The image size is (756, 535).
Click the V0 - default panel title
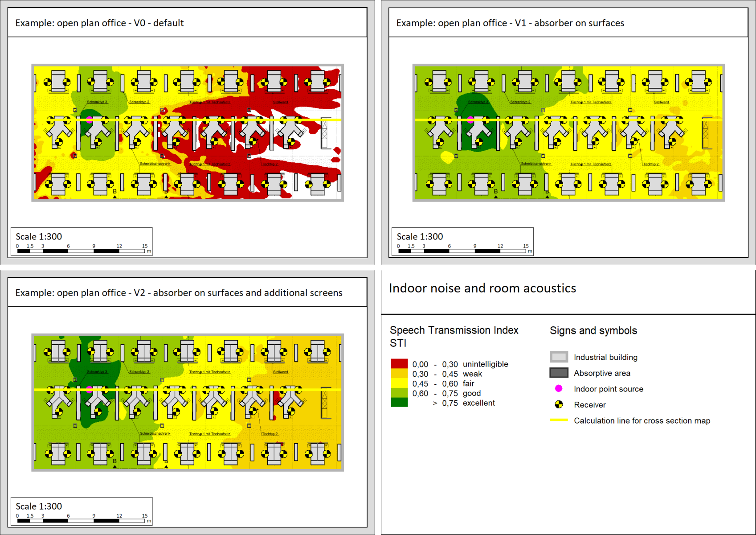click(99, 23)
